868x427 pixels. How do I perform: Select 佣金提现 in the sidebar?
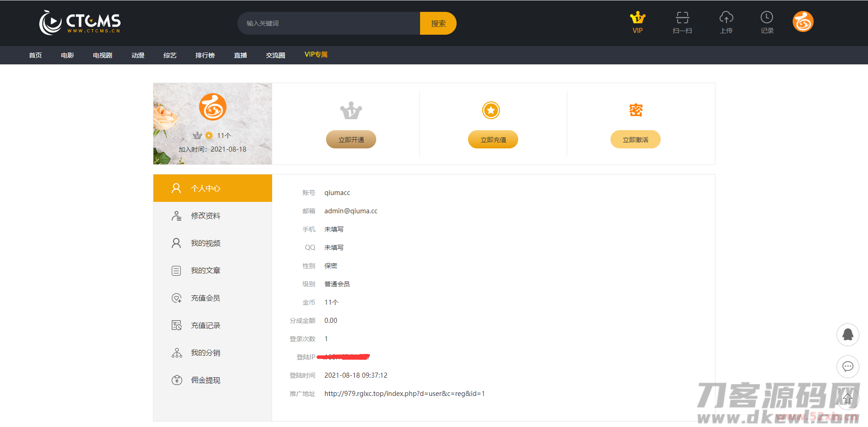tap(205, 380)
